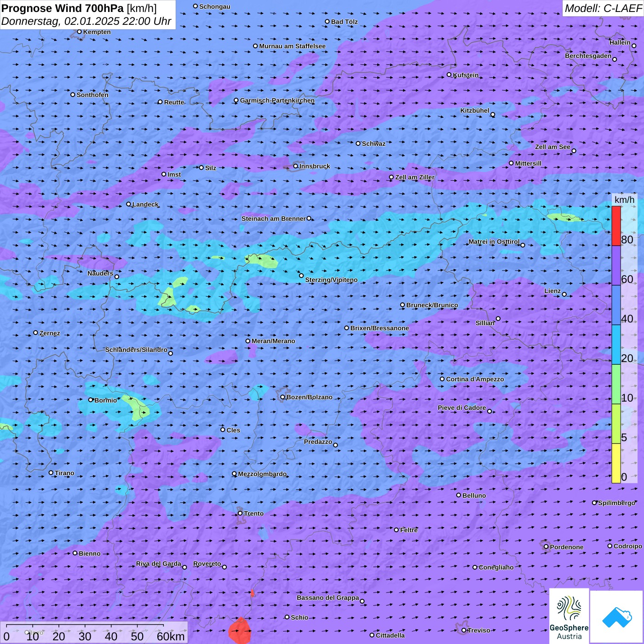Click the Pordenone label
The image size is (644, 644).
coord(567,547)
